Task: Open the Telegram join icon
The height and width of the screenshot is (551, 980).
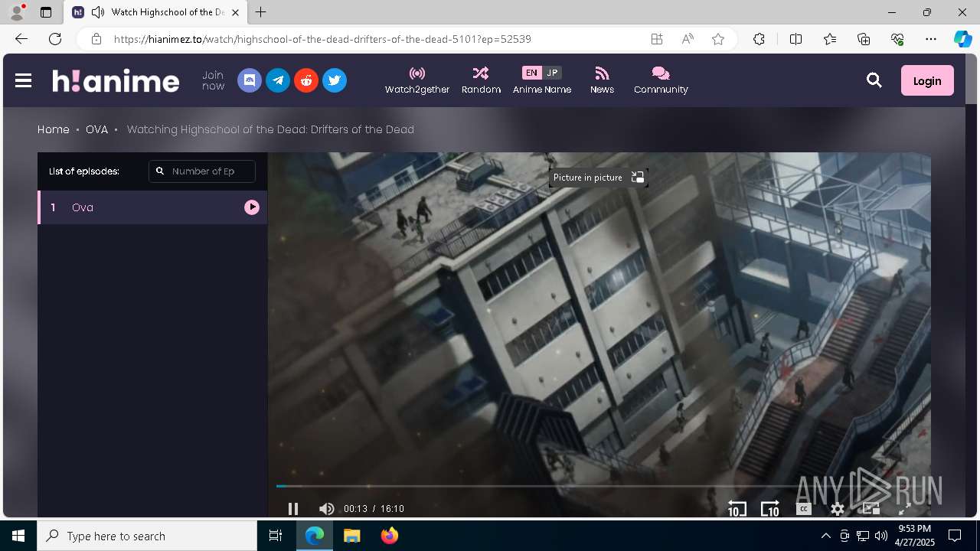Action: coord(278,80)
